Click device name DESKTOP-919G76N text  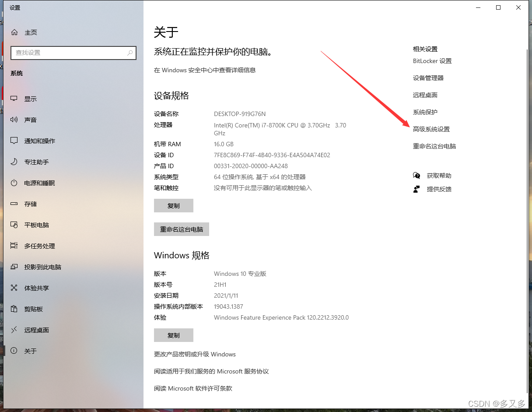(240, 114)
